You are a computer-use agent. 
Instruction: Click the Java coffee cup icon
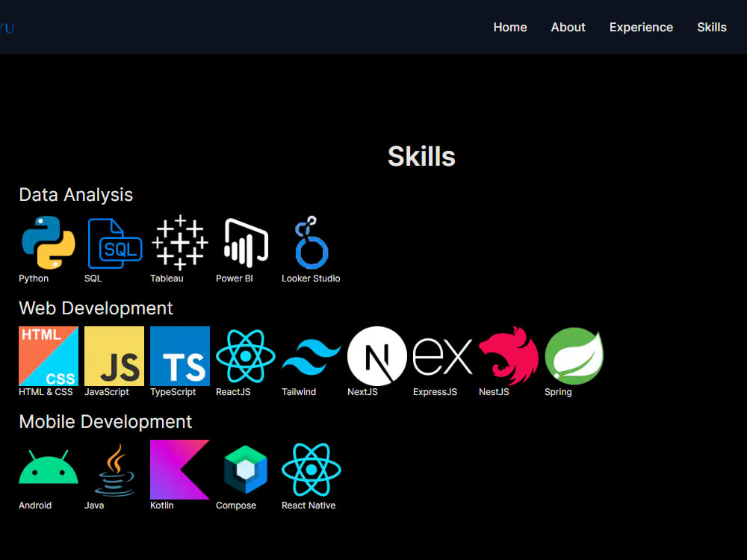tap(114, 470)
